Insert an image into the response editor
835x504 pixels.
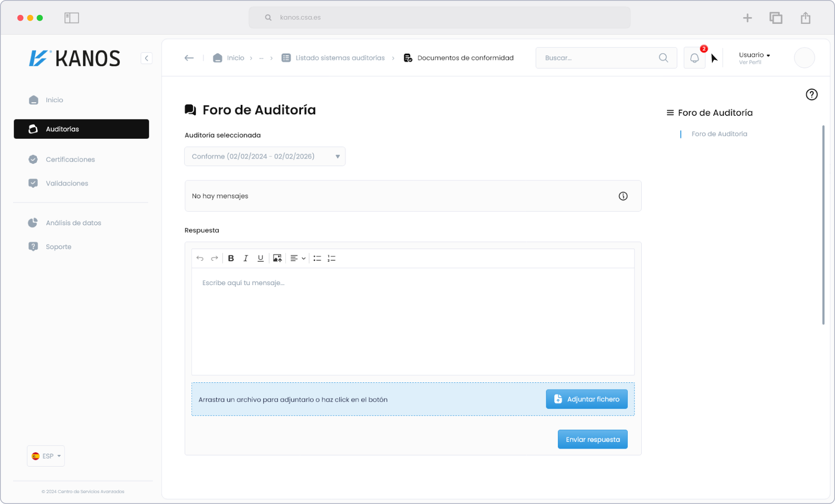[277, 258]
